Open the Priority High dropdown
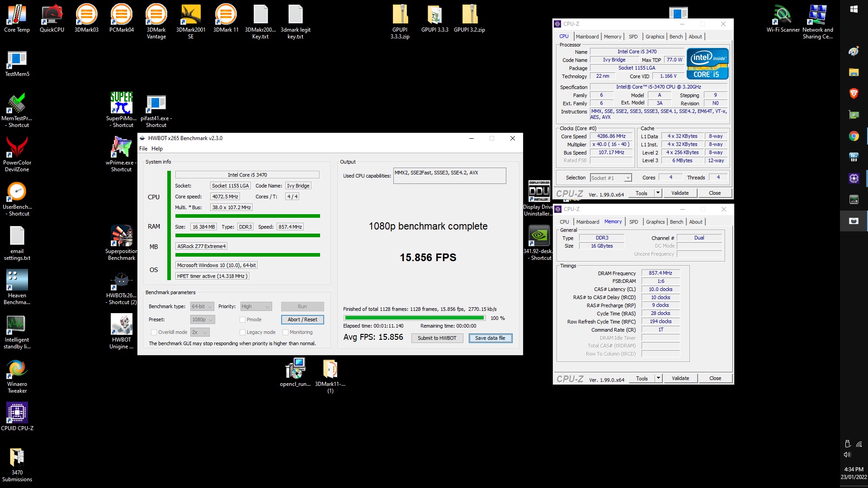The height and width of the screenshot is (488, 868). 256,306
